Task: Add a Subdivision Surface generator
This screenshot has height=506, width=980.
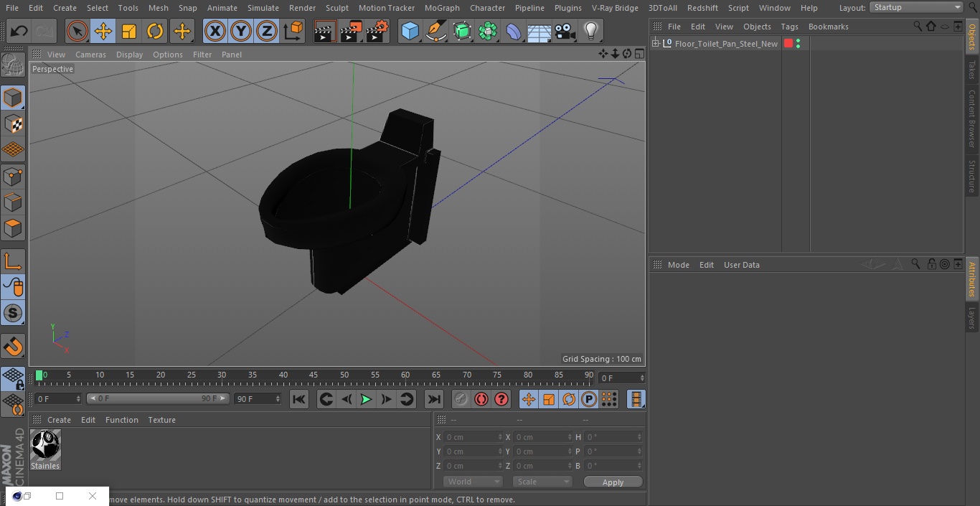Action: tap(462, 31)
